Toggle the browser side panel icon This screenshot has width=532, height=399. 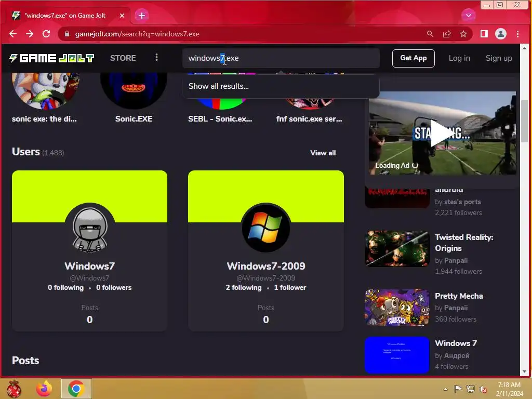point(484,34)
